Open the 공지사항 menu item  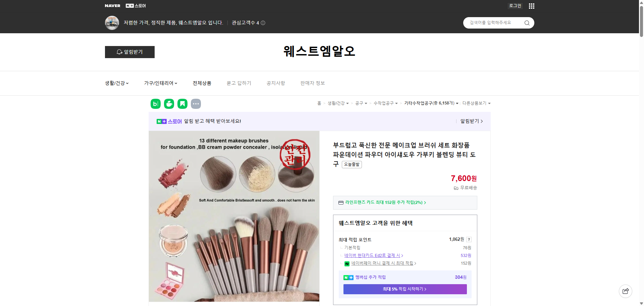275,83
